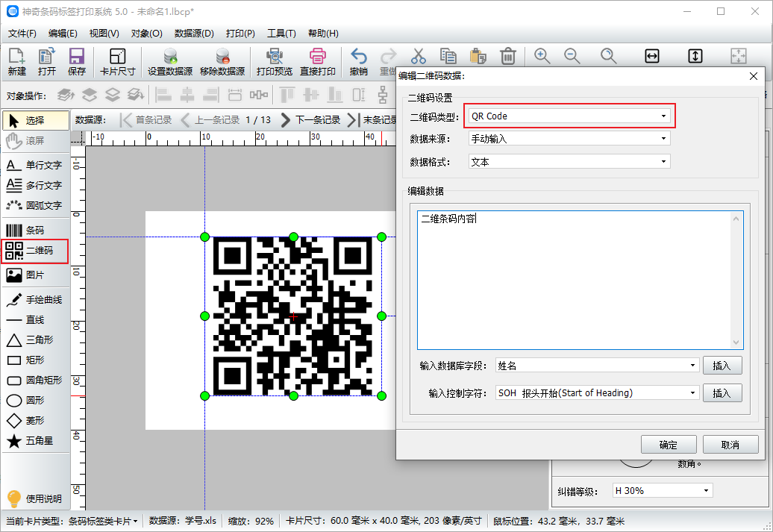Screen dimensions: 773x532
Task: Select the 圆形 circle tool
Action: [36, 401]
